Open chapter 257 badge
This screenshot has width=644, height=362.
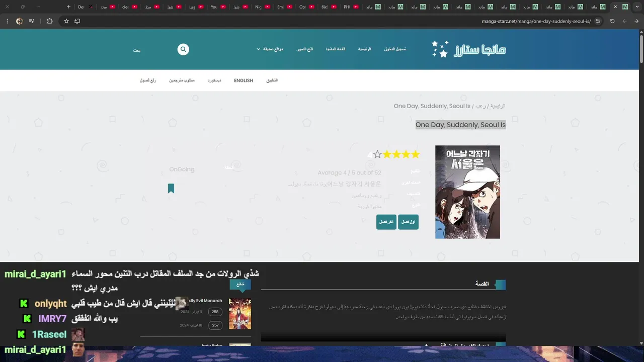pyautogui.click(x=215, y=325)
